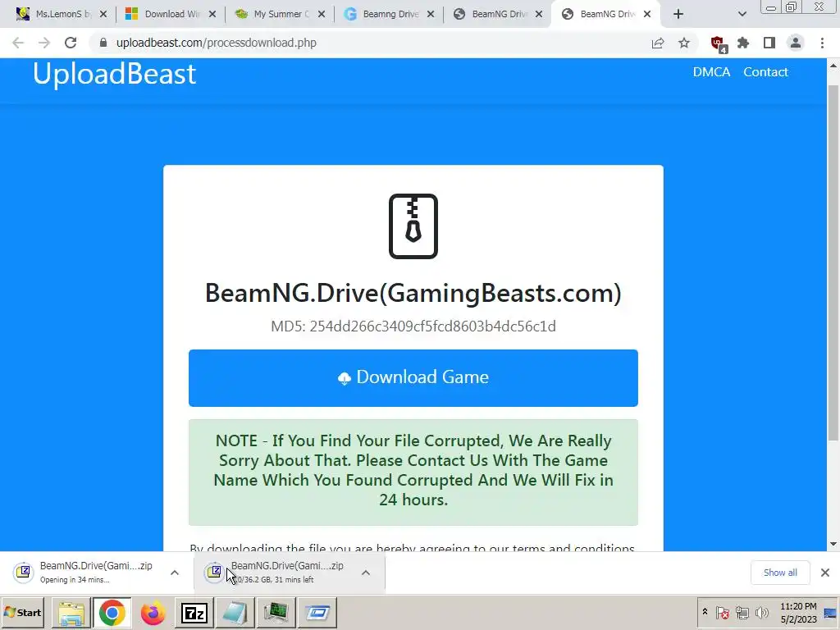Close the My Summer Car tab
Screen dimensions: 840x630
pyautogui.click(x=322, y=14)
